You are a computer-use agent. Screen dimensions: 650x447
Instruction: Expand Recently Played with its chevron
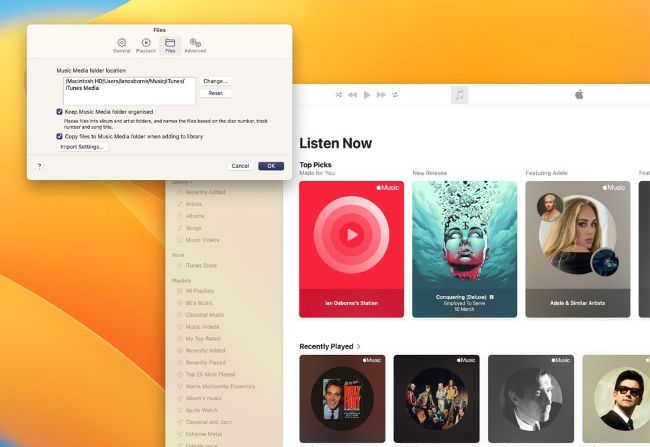[x=359, y=347]
